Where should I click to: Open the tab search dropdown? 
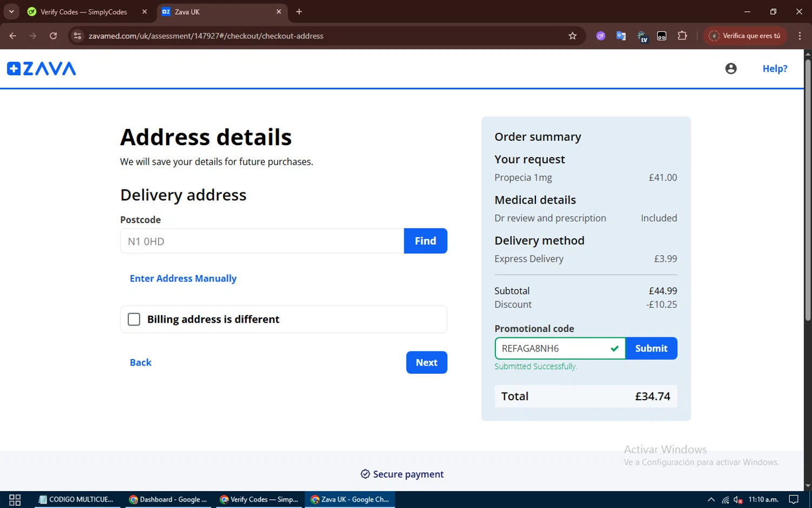[11, 12]
